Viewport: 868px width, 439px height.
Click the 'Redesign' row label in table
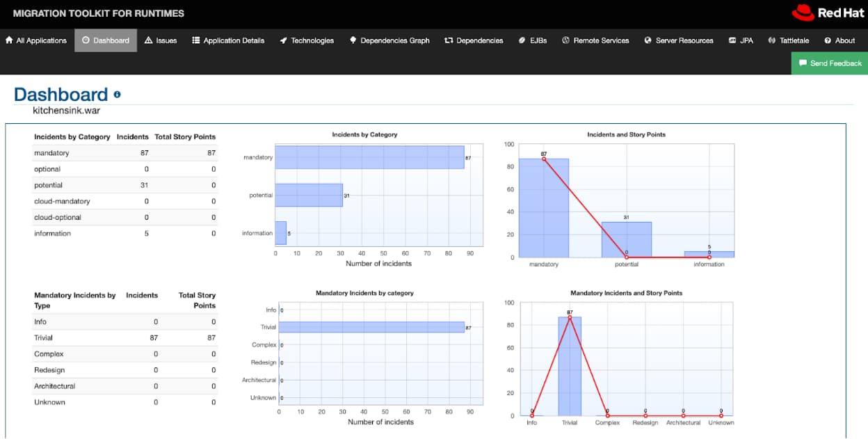[49, 370]
